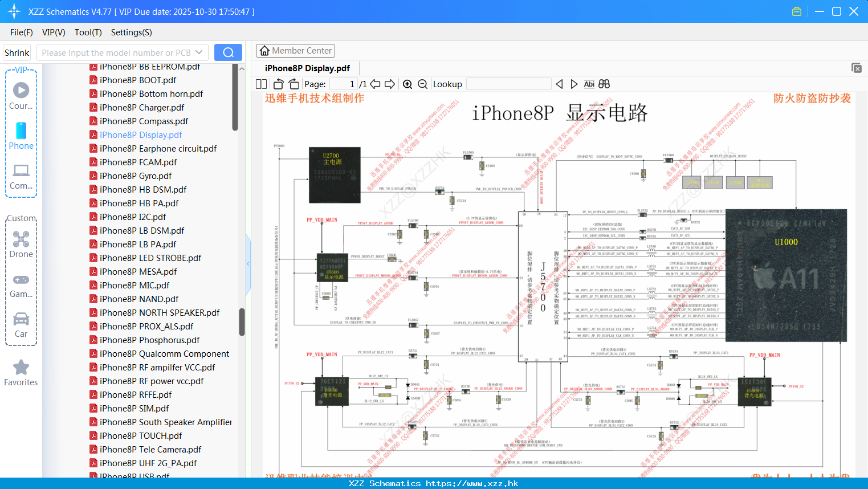The height and width of the screenshot is (489, 868).
Task: Open iPhone8P RFFE.pdf
Action: tap(136, 395)
